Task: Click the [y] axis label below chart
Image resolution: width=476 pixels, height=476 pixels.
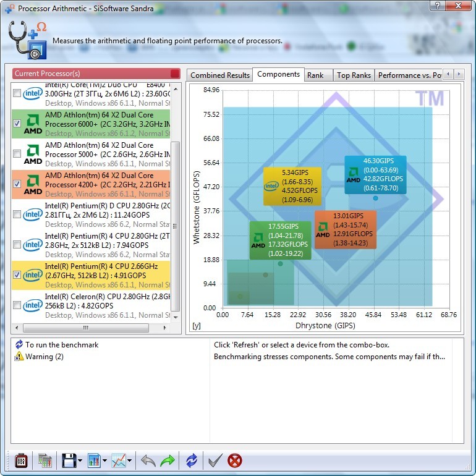Action: coord(197,326)
